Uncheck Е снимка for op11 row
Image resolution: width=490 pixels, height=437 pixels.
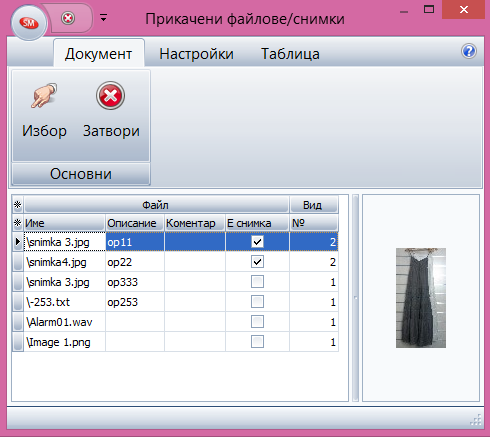pyautogui.click(x=257, y=242)
